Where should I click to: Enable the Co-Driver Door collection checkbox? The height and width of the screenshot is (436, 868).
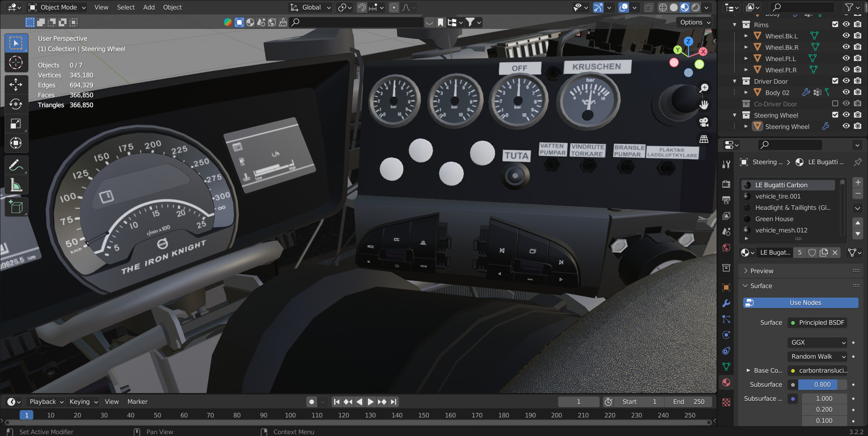coord(835,104)
